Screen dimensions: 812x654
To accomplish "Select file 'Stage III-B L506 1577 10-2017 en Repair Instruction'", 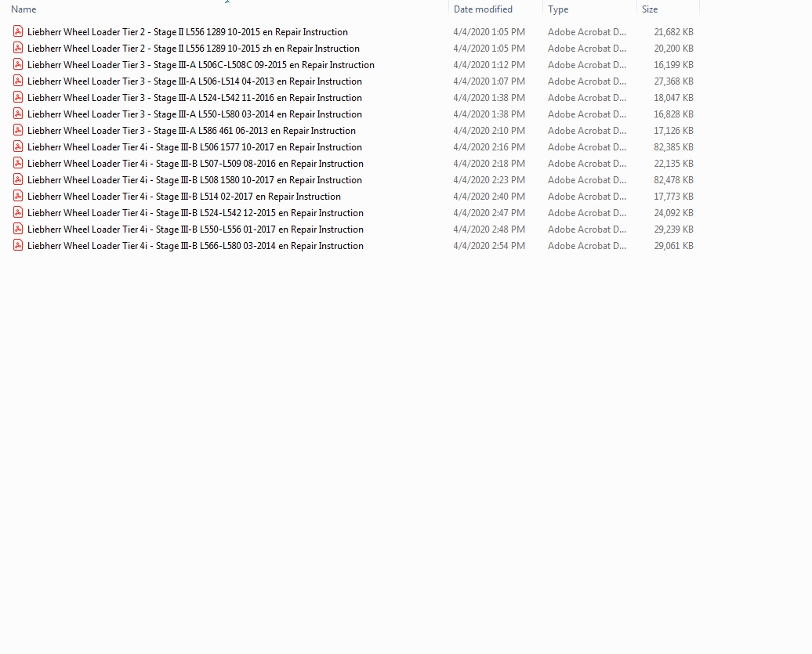I will [194, 147].
